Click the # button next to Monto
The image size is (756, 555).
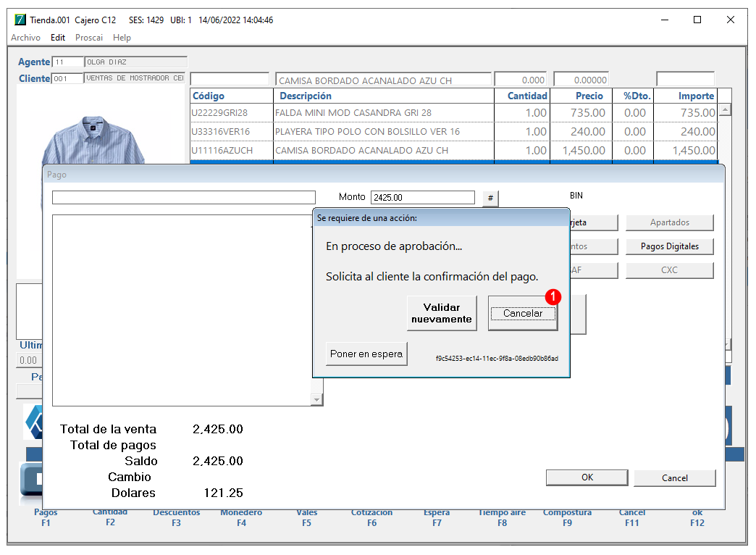tap(490, 198)
